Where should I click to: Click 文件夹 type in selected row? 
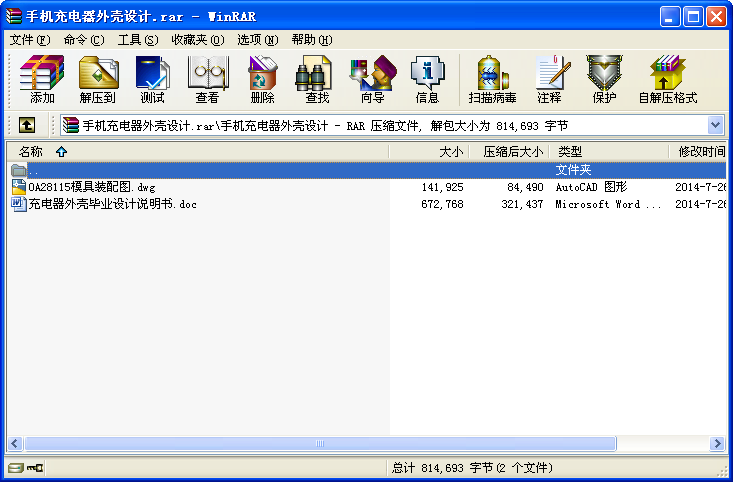[x=573, y=170]
